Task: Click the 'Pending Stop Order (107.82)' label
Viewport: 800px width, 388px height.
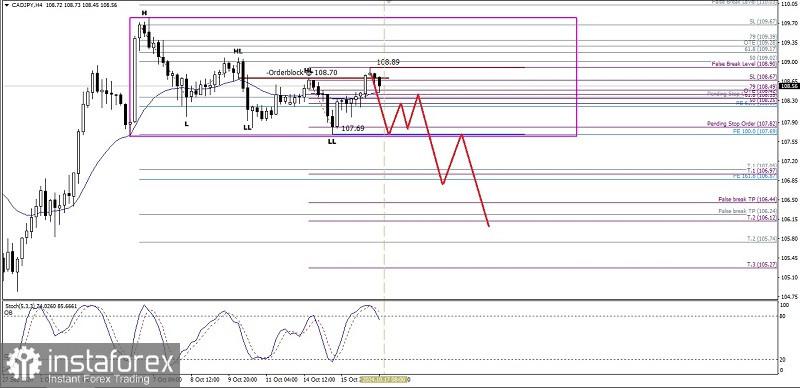Action: click(x=742, y=124)
